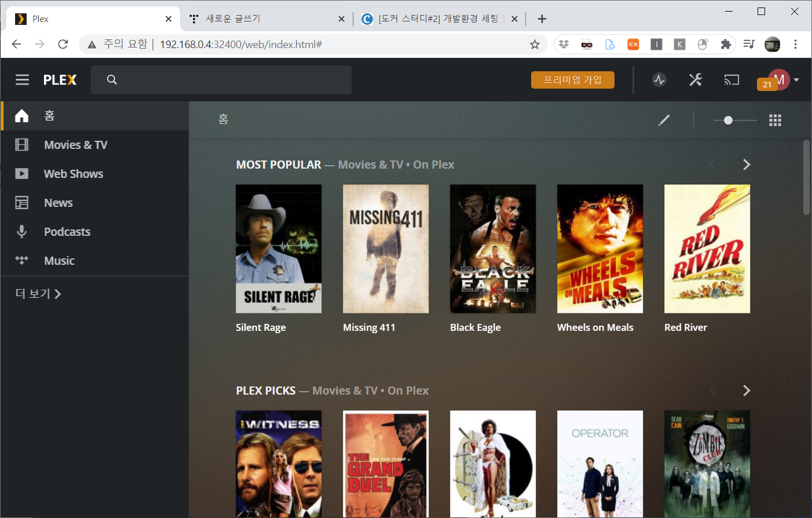Open the Dropbox extension icon

[x=564, y=44]
